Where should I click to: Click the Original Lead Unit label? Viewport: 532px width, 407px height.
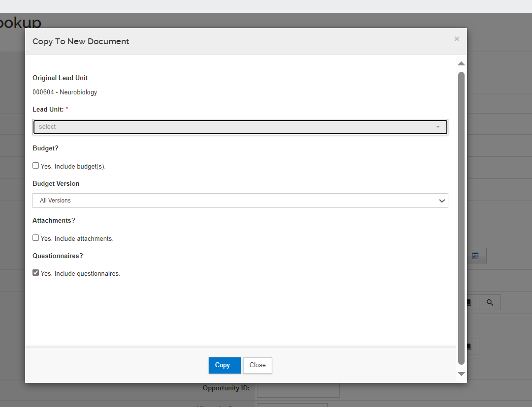[60, 78]
